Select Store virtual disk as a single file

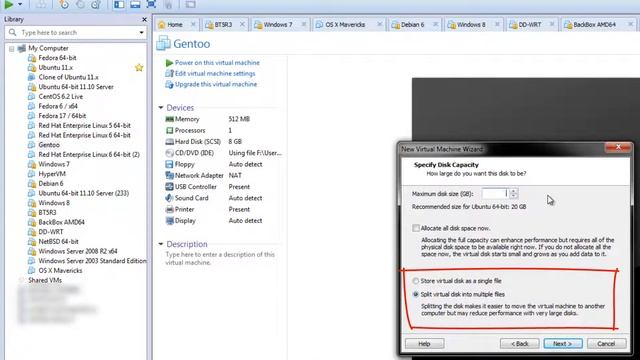(x=416, y=281)
